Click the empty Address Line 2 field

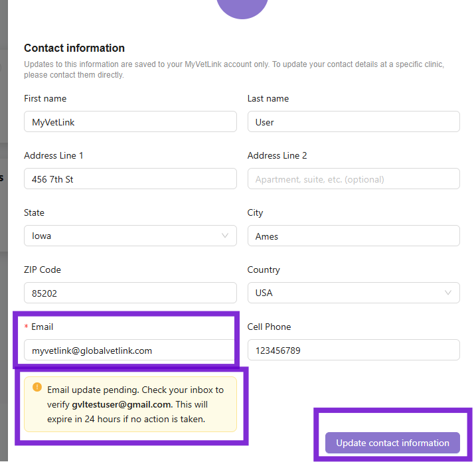[x=354, y=179]
